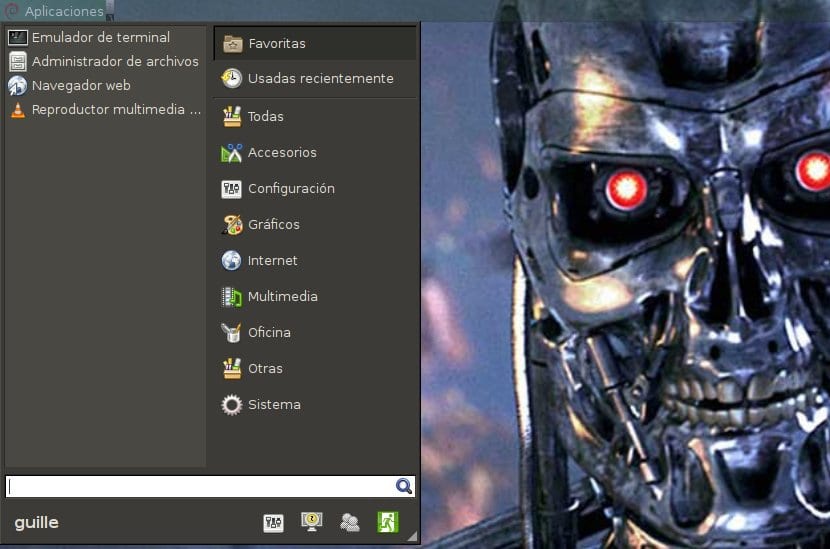Show Usadas recientemente apps
Image resolution: width=830 pixels, height=549 pixels.
pos(315,78)
